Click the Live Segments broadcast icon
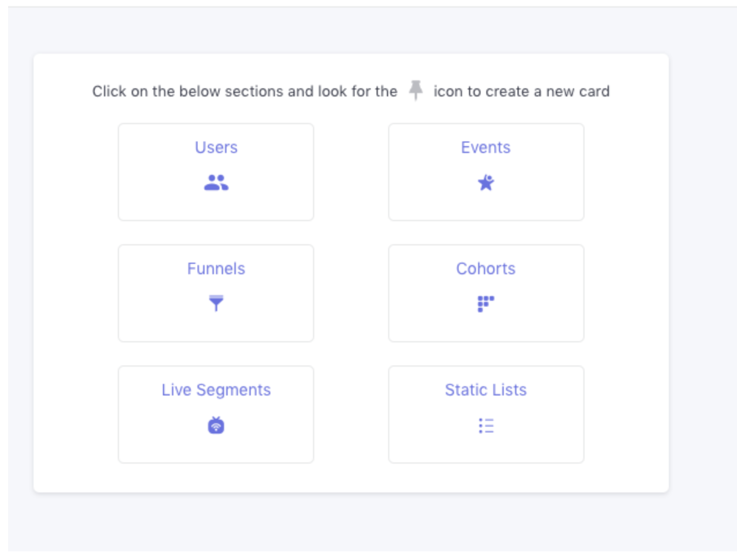This screenshot has height=560, width=737. click(x=216, y=425)
